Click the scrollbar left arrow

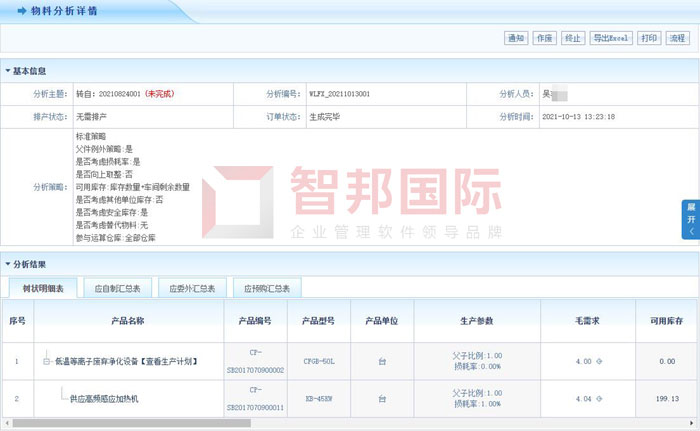pyautogui.click(x=6, y=423)
